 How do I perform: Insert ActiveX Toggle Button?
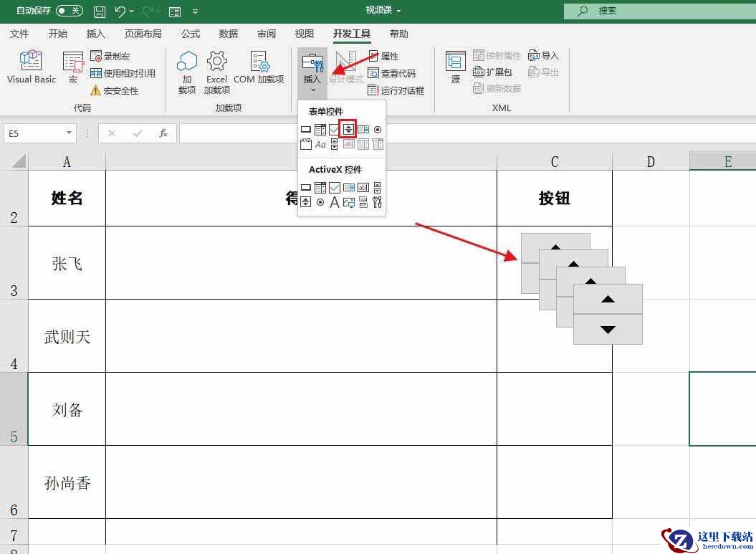pos(363,202)
